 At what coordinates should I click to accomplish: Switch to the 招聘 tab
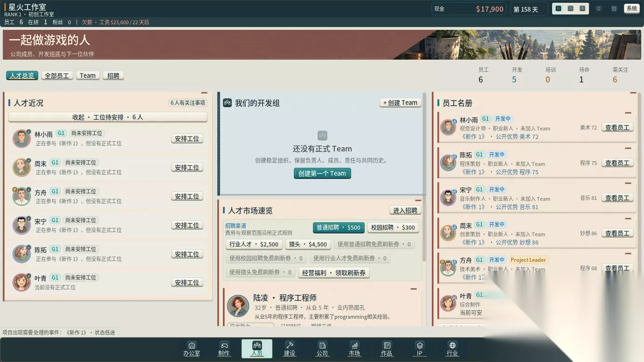113,75
